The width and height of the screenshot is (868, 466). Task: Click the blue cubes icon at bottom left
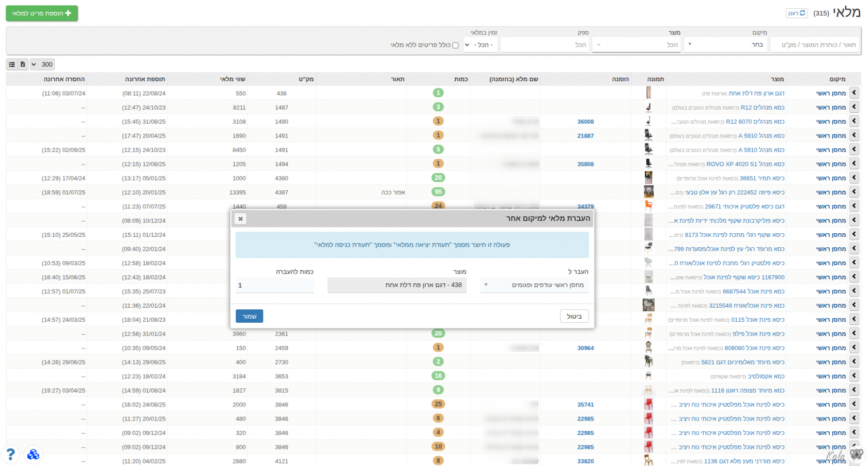[33, 455]
